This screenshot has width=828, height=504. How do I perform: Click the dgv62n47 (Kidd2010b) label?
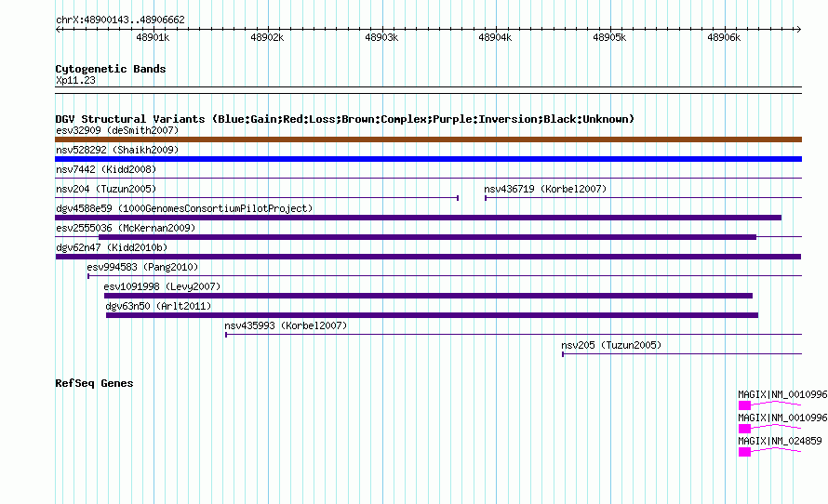tap(112, 247)
